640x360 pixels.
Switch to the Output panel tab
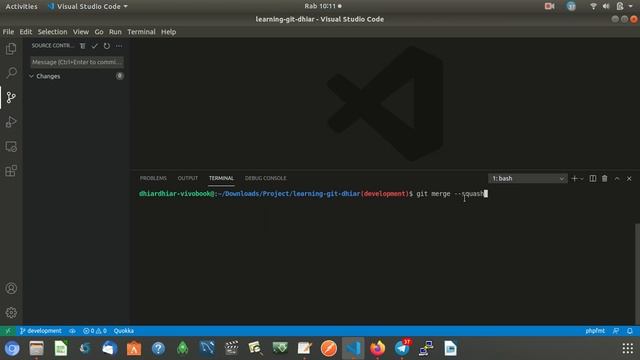pyautogui.click(x=188, y=178)
